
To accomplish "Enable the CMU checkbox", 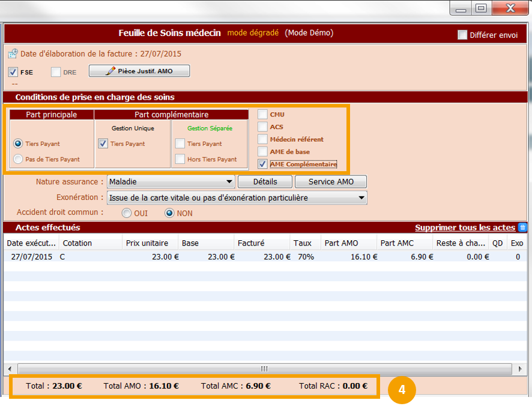I will [x=262, y=114].
